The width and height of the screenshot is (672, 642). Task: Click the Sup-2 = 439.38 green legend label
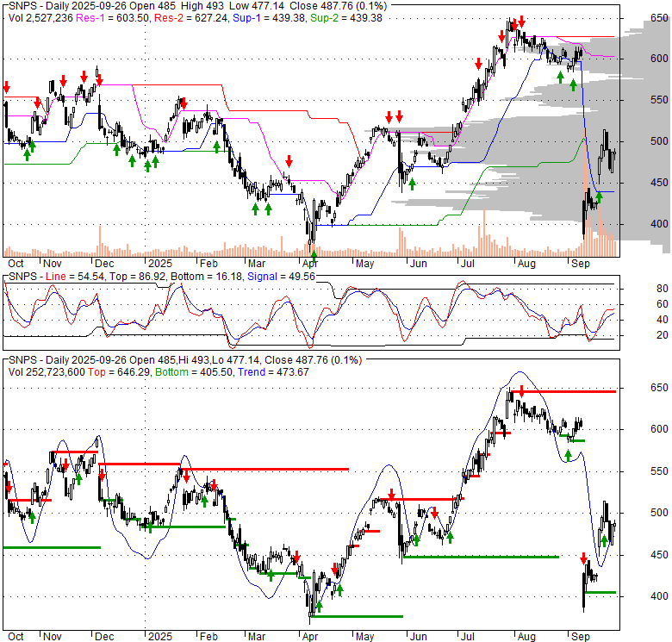pos(345,18)
